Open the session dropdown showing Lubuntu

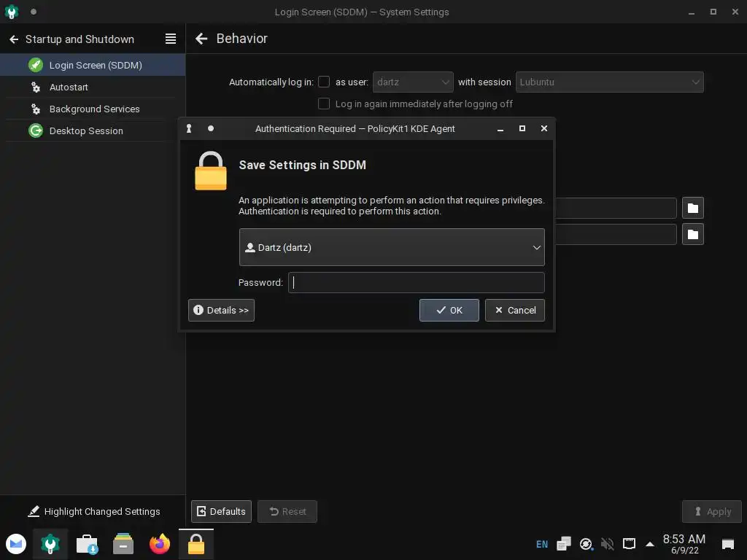(609, 82)
